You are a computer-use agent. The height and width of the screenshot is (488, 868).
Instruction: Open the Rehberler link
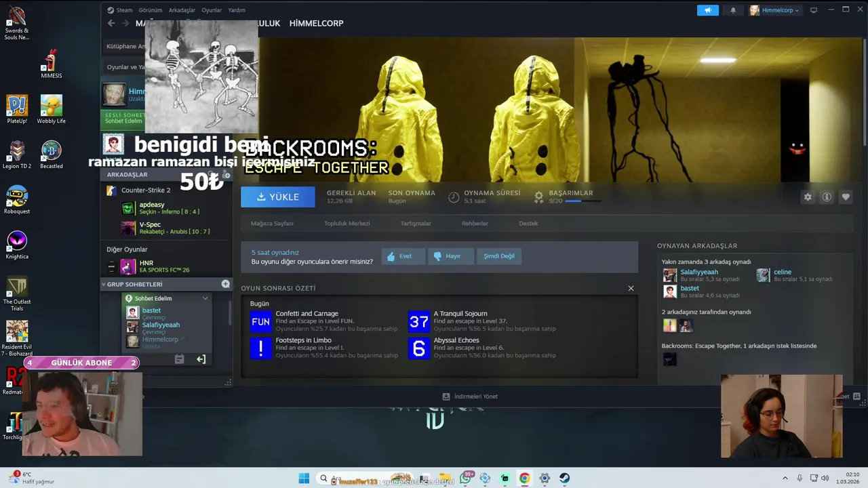pyautogui.click(x=475, y=223)
